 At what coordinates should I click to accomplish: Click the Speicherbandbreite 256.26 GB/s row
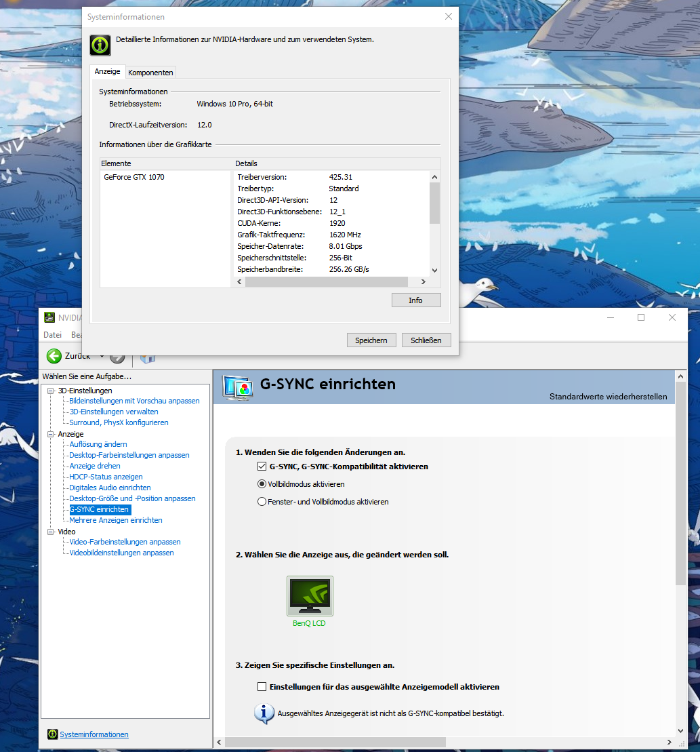coord(331,269)
